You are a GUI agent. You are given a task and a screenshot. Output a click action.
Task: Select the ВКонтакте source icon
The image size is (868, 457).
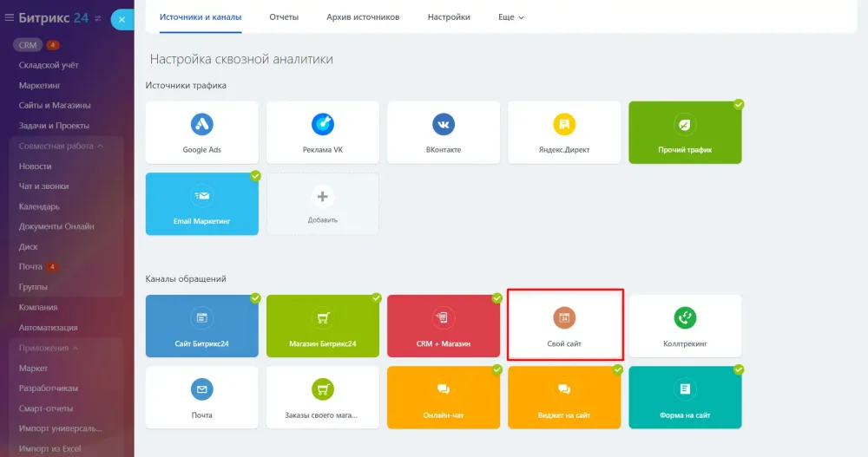tap(444, 124)
